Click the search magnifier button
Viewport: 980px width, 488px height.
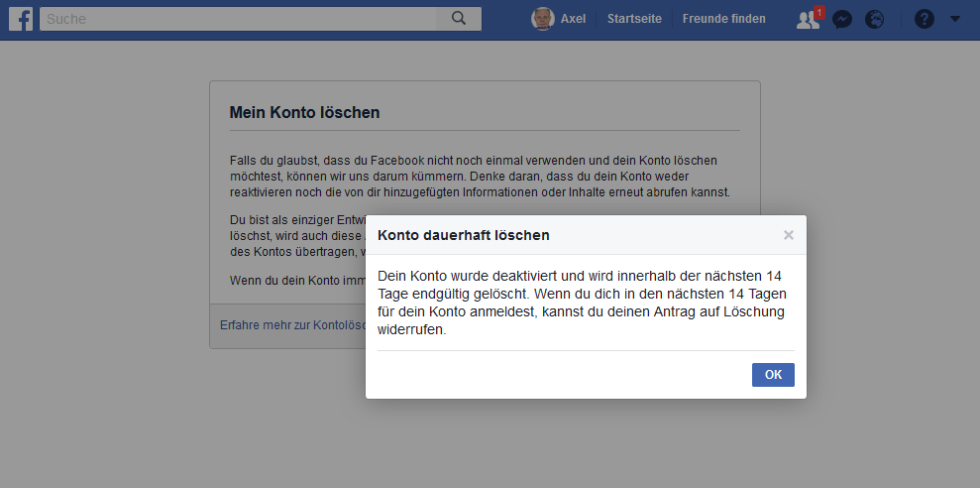459,19
